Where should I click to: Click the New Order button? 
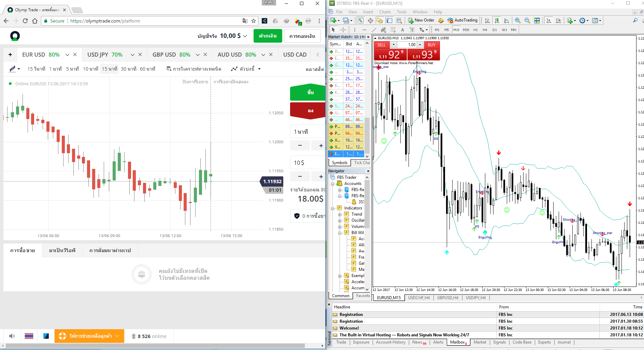[x=421, y=20]
